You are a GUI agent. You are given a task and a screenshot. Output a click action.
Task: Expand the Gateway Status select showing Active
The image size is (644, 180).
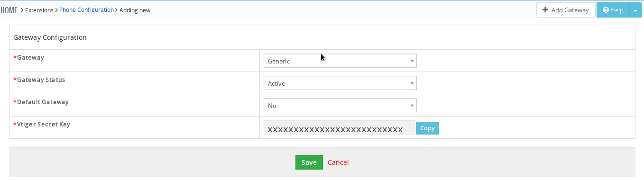[x=340, y=83]
